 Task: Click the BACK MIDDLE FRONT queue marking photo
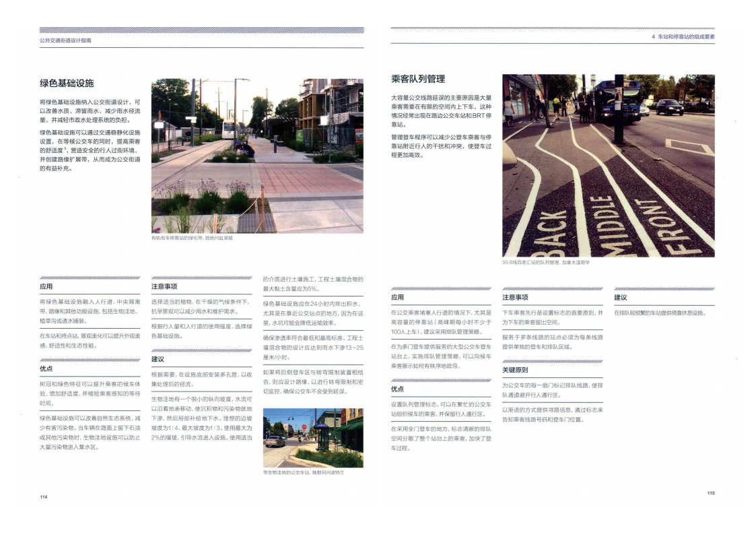(x=608, y=165)
